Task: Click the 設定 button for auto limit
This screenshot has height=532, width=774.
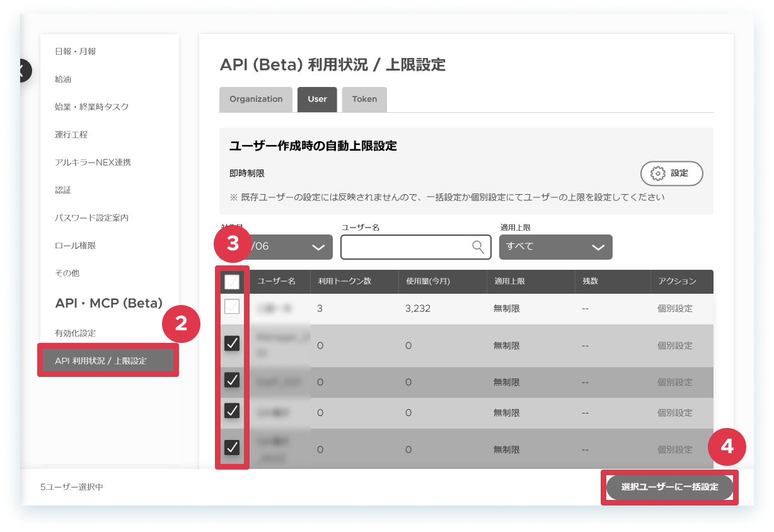Action: pyautogui.click(x=672, y=173)
